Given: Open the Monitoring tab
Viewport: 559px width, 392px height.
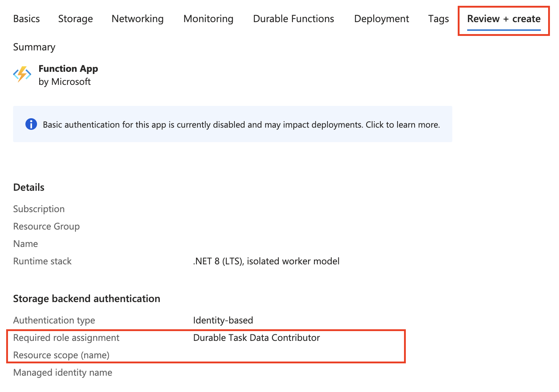Looking at the screenshot, I should tap(208, 18).
